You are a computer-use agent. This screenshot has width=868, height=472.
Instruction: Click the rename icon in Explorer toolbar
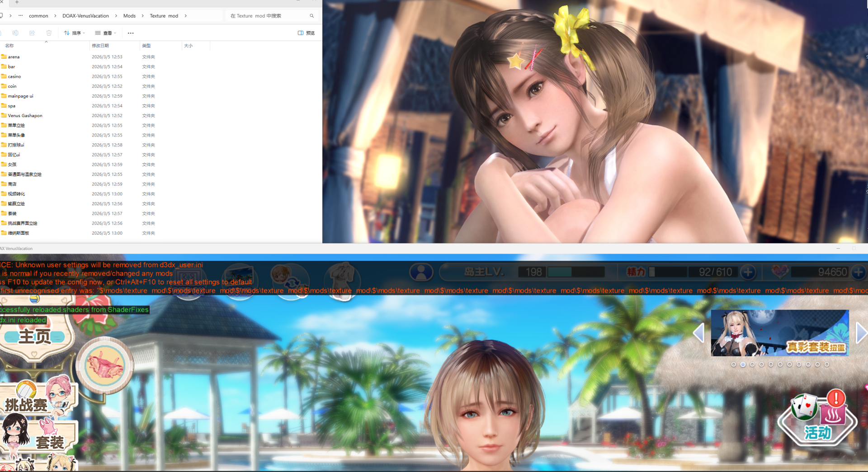click(x=15, y=33)
